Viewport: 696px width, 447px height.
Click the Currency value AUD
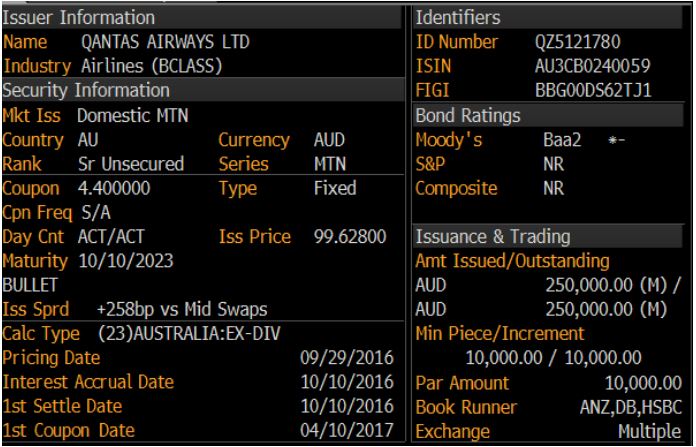coord(329,140)
